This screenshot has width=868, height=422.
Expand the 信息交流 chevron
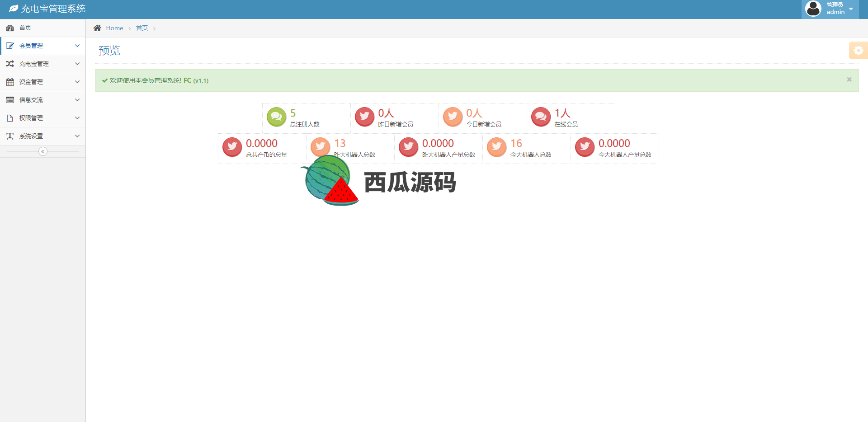[77, 100]
